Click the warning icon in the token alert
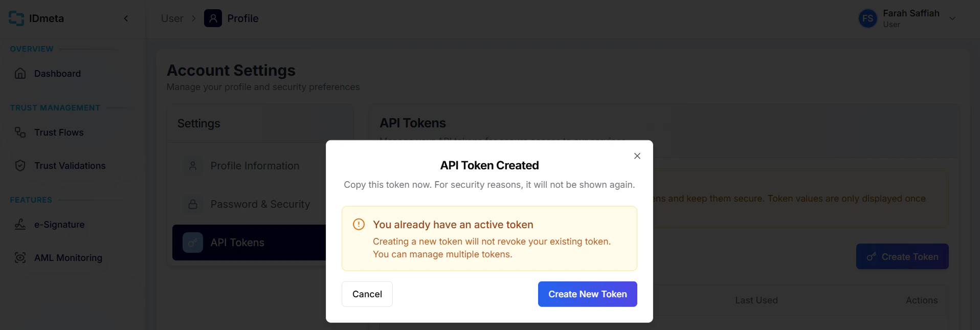980x330 pixels. 358,224
